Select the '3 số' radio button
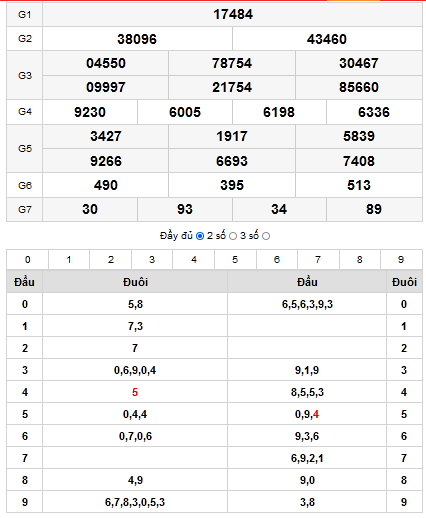This screenshot has height=518, width=426. tap(266, 236)
